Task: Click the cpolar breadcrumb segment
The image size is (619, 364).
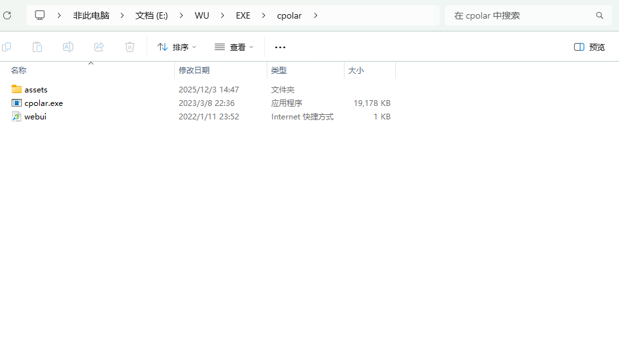Action: click(289, 16)
